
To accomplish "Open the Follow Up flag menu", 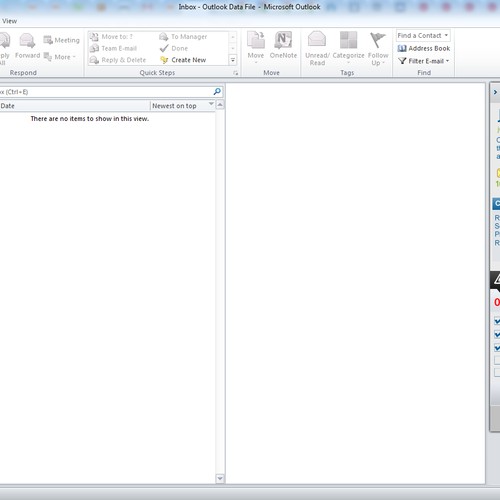I will [378, 48].
